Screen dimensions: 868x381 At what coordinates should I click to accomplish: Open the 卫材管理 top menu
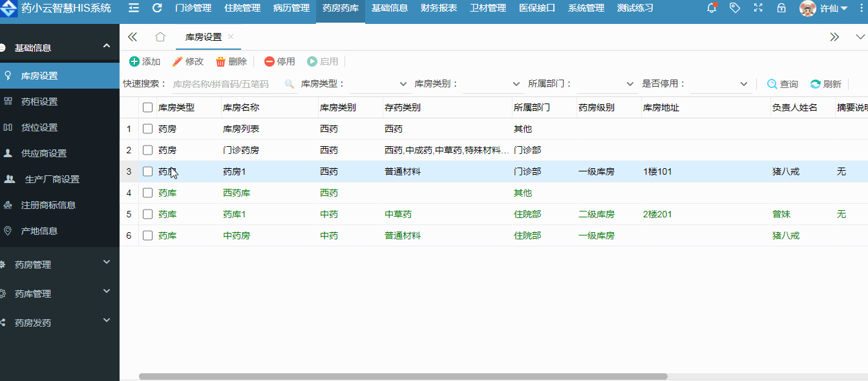(x=488, y=8)
